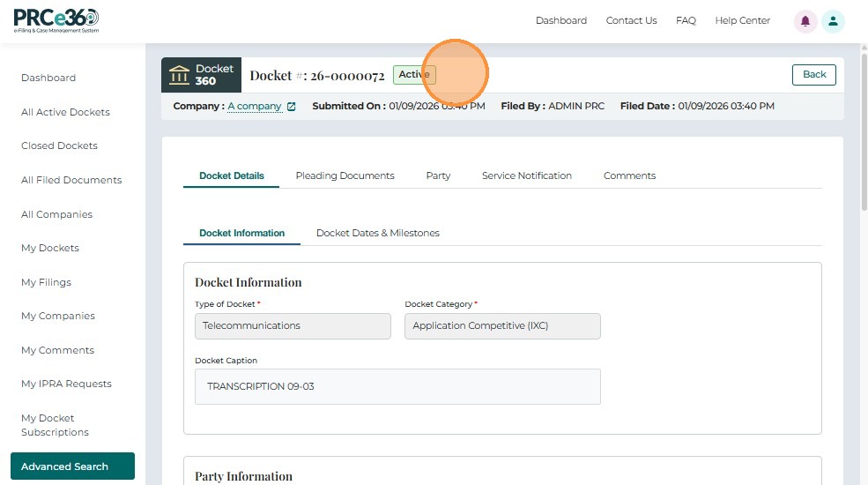Select the Docket Dates & Milestones sub-tab
Viewport: 868px width, 485px height.
point(377,233)
